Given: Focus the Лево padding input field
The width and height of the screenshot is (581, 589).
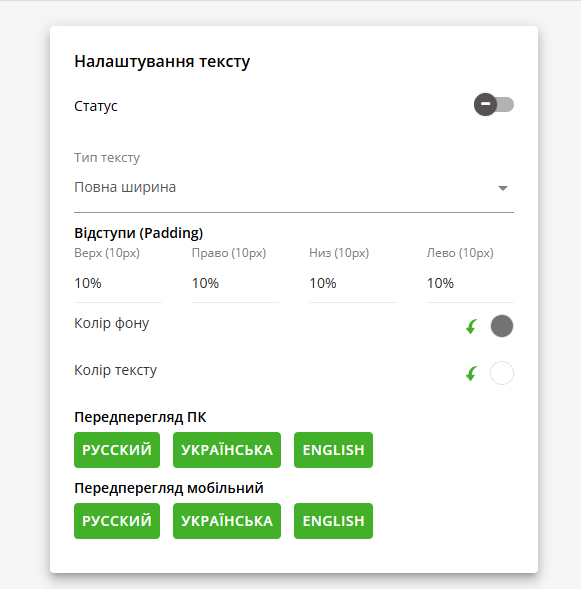Looking at the screenshot, I should 470,283.
